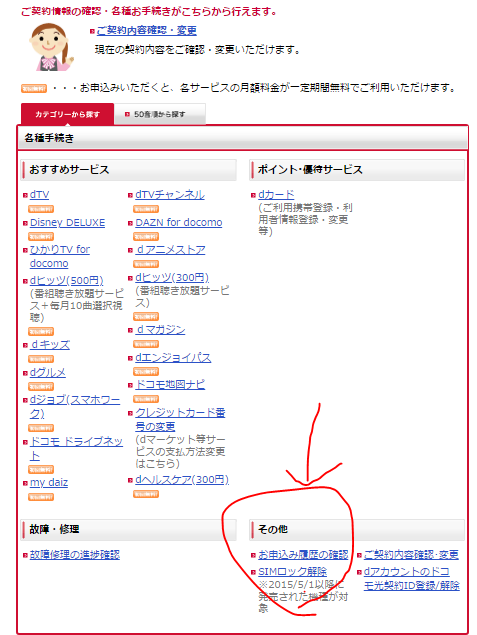Open the dエンジョイパス link
Screen dimensions: 477x635
click(x=173, y=358)
